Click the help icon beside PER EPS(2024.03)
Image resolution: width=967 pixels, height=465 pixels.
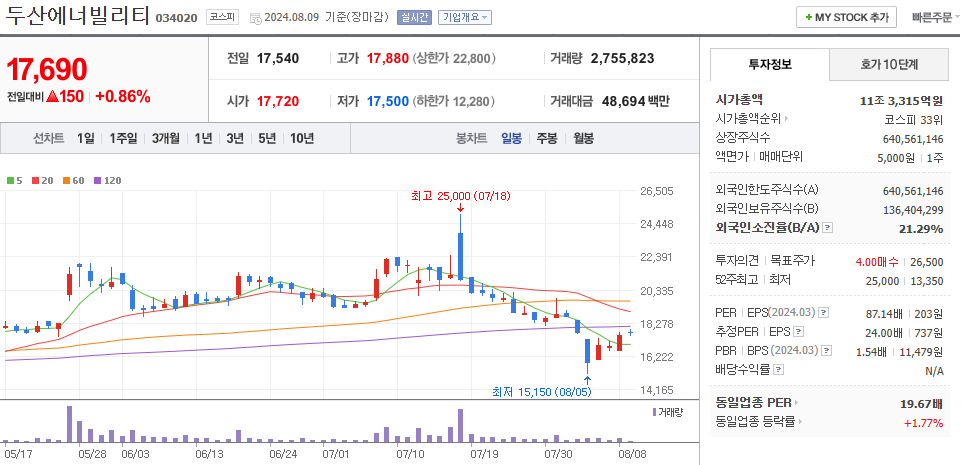[x=825, y=313]
